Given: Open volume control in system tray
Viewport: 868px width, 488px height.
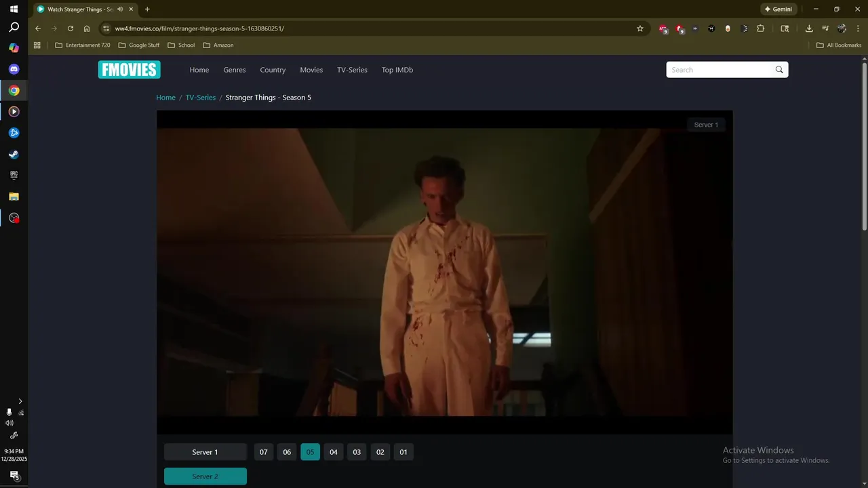Looking at the screenshot, I should 9,423.
